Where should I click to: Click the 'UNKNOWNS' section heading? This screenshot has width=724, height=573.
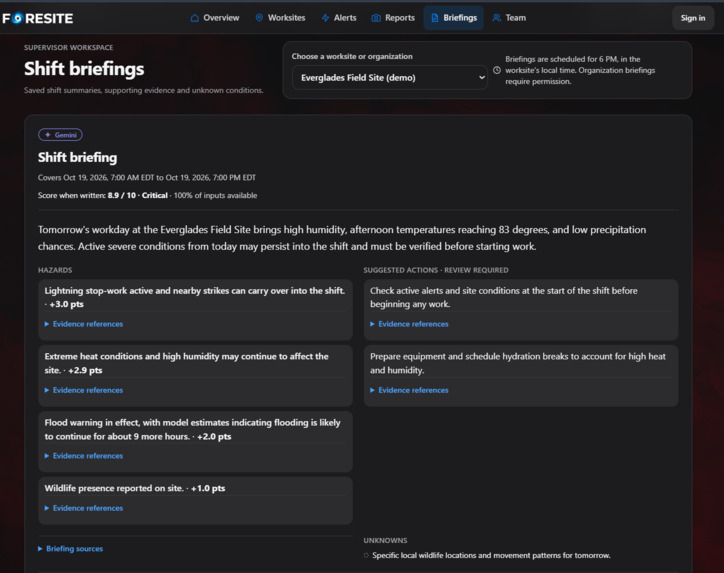pyautogui.click(x=385, y=540)
